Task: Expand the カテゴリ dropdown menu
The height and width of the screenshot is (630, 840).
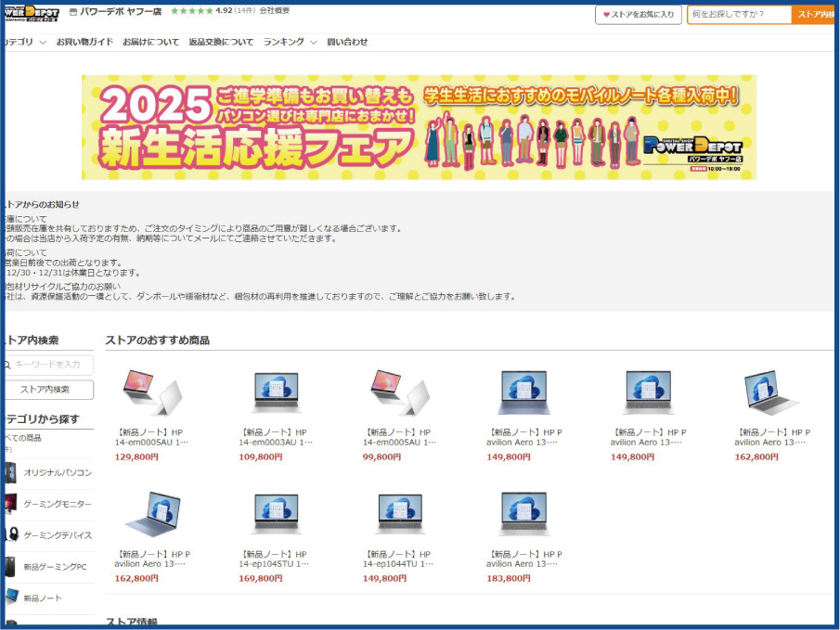Action: [x=25, y=42]
